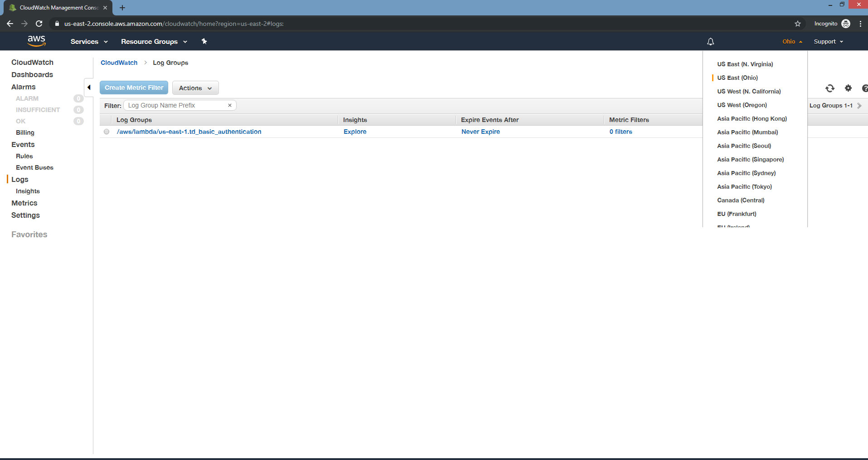Select US West (N. California) region
868x460 pixels.
(x=749, y=92)
